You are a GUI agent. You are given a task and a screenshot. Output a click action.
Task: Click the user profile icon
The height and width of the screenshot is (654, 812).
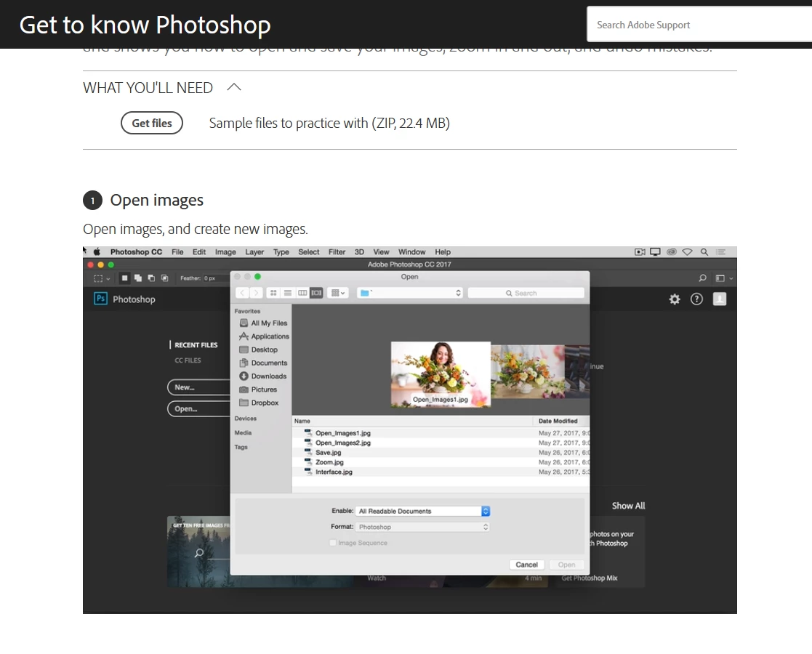[720, 299]
